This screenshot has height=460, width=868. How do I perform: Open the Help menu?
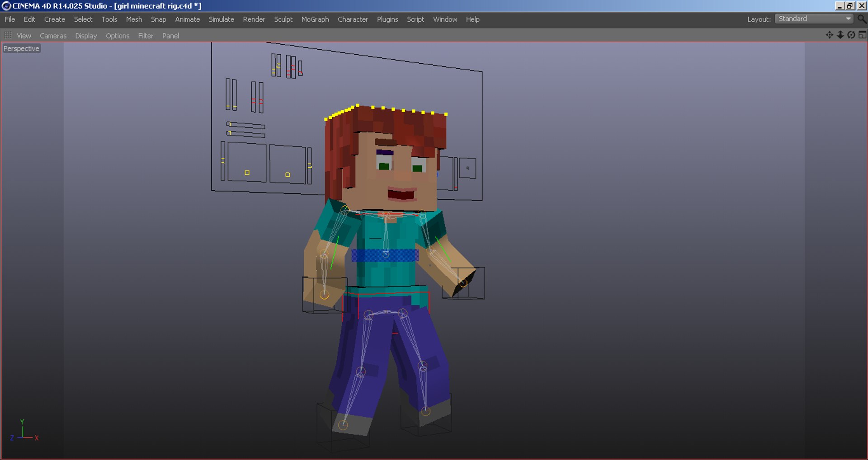[473, 19]
